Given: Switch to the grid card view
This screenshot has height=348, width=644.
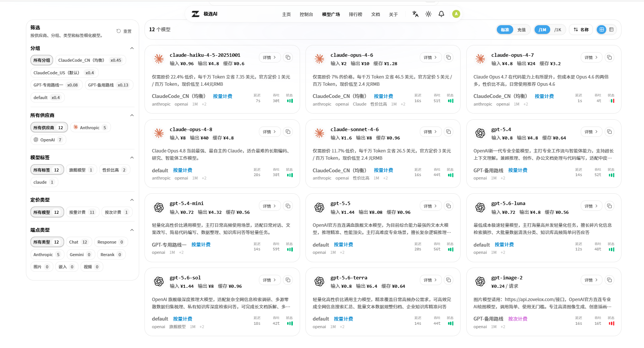Looking at the screenshot, I should coord(601,30).
